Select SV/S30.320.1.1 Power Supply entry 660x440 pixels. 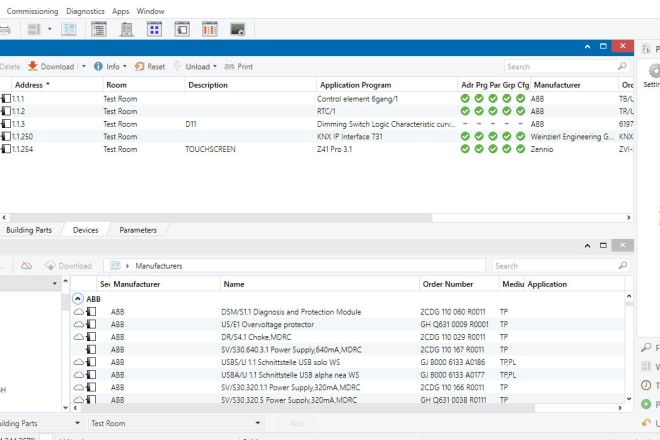tap(348, 387)
